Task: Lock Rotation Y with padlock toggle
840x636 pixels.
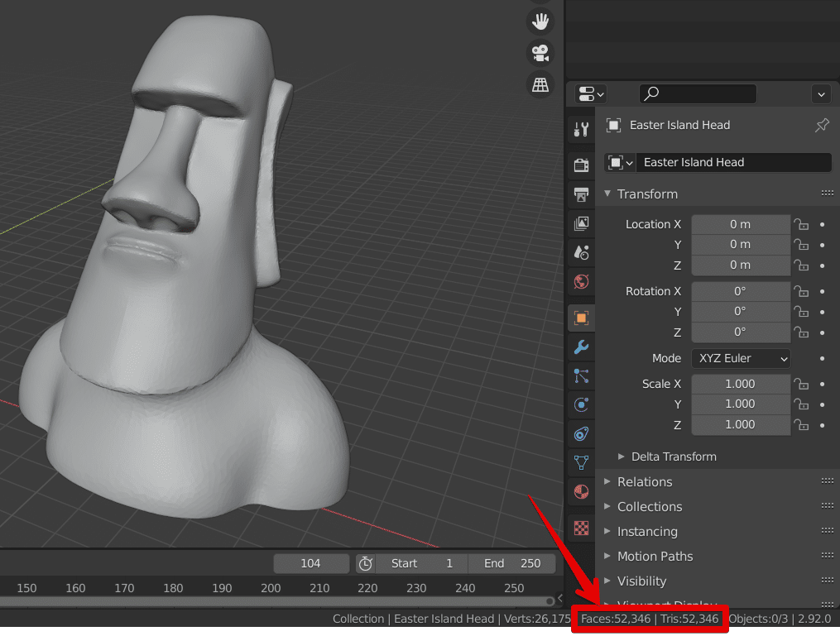Action: [x=801, y=312]
